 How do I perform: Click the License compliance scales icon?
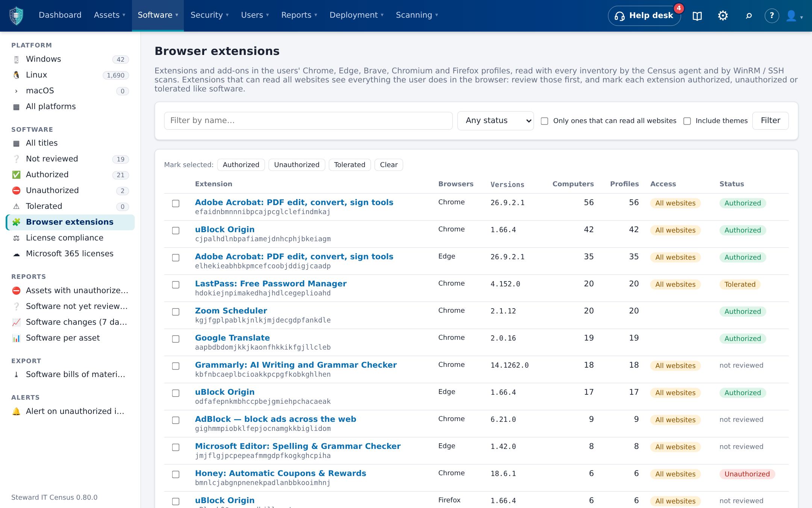(16, 238)
